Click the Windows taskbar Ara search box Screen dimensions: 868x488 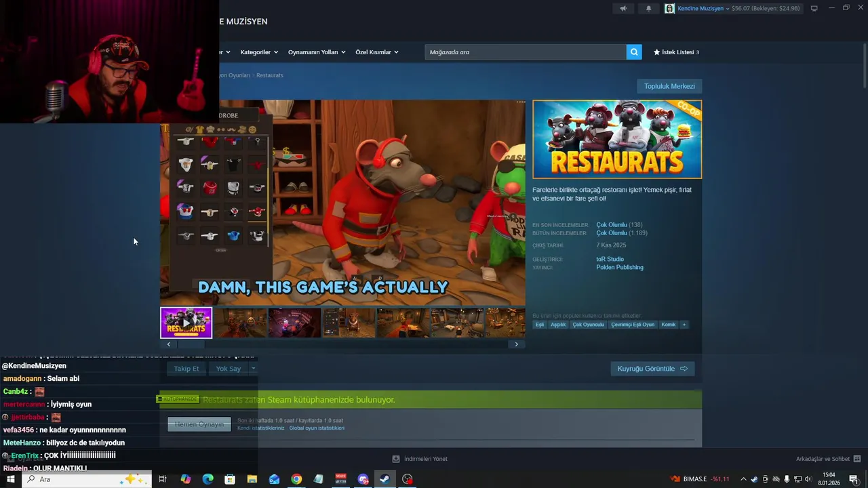tap(87, 479)
